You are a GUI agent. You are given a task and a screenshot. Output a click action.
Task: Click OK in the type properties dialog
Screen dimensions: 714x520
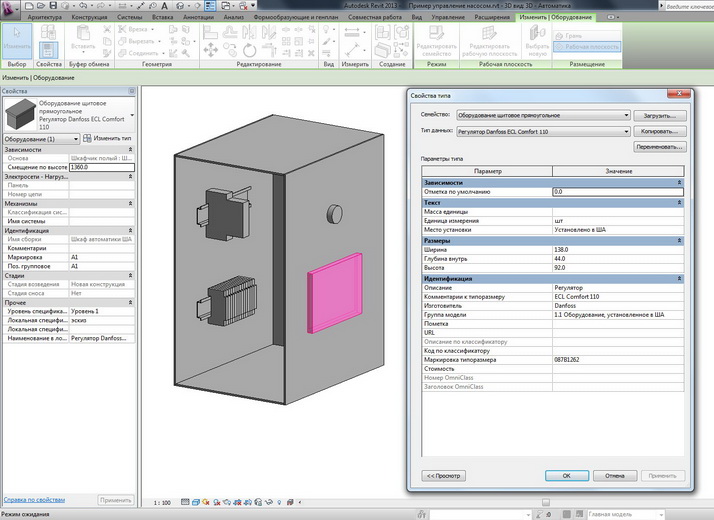(x=566, y=476)
